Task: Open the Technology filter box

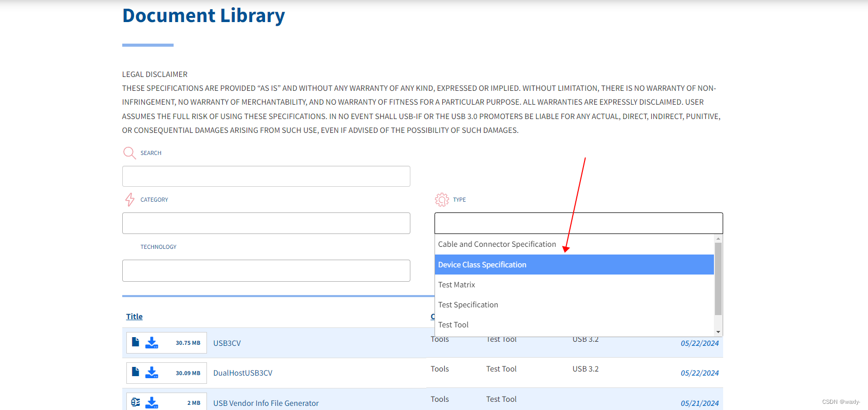Action: click(x=266, y=270)
